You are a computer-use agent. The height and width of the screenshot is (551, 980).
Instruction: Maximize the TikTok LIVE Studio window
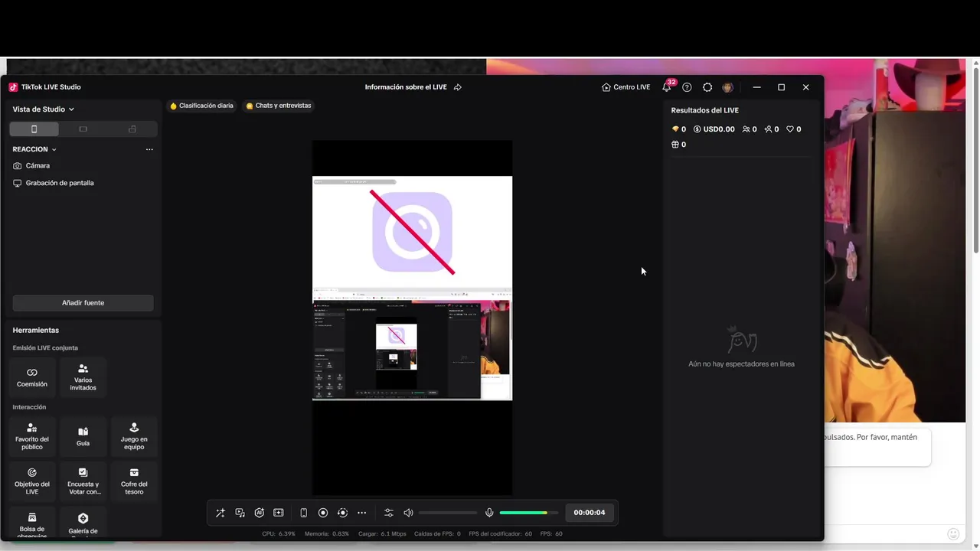point(781,87)
